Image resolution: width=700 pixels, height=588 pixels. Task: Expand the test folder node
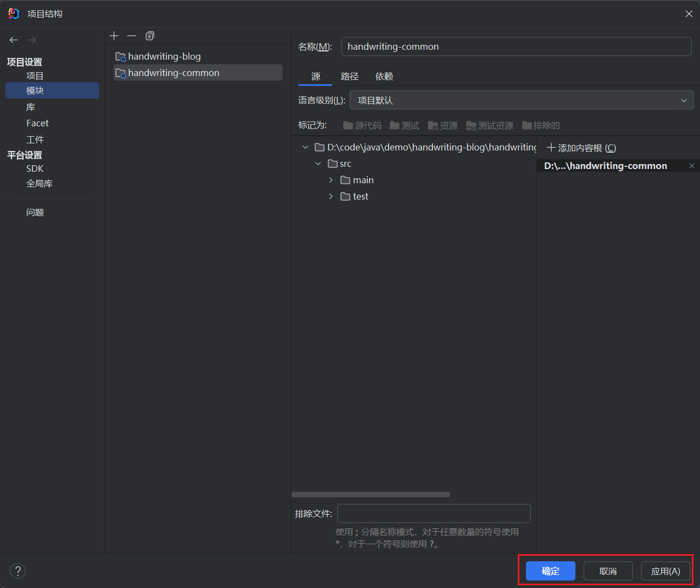click(331, 196)
